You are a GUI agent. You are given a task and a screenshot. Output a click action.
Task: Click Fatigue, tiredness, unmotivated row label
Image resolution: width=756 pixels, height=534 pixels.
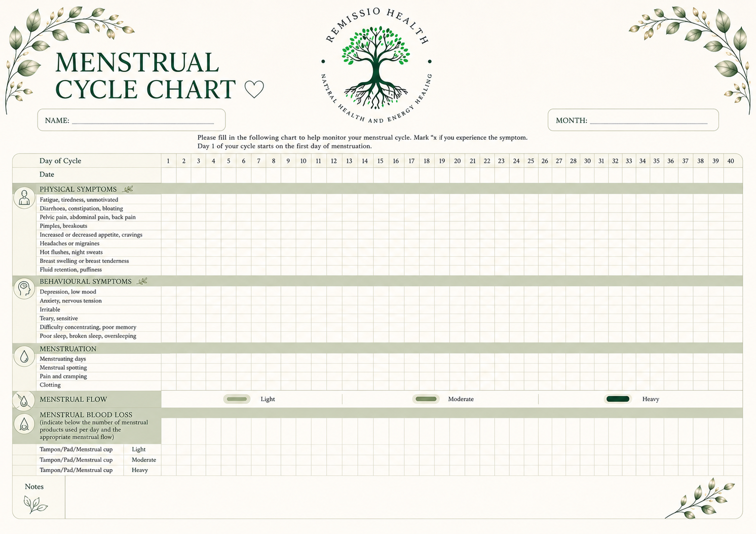click(79, 200)
